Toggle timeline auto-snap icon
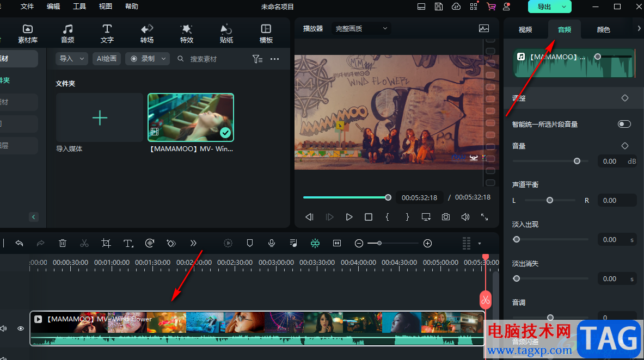The image size is (644, 360). 315,244
